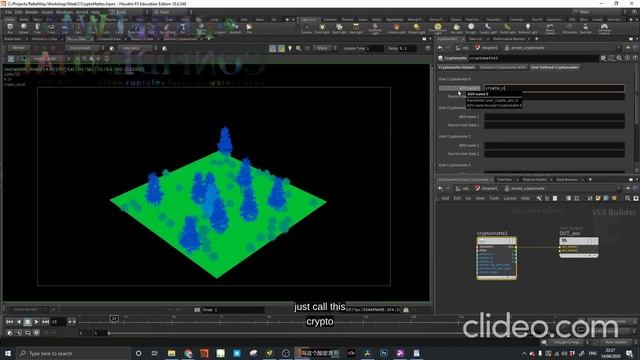Open the File menu

point(9,12)
